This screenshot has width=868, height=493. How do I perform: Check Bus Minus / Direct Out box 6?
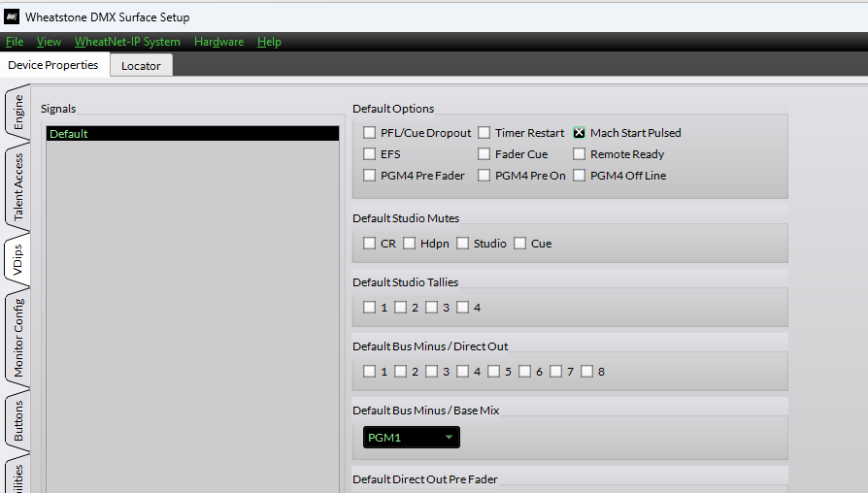525,372
